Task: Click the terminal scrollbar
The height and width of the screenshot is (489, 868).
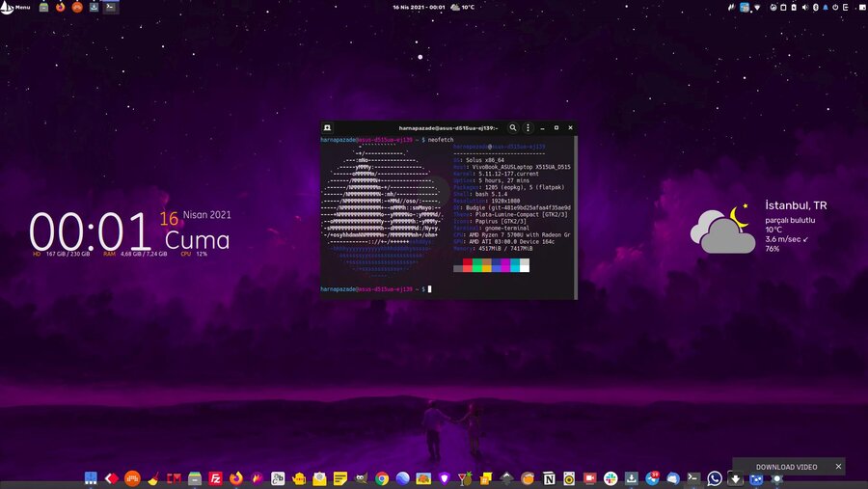Action: point(576,217)
